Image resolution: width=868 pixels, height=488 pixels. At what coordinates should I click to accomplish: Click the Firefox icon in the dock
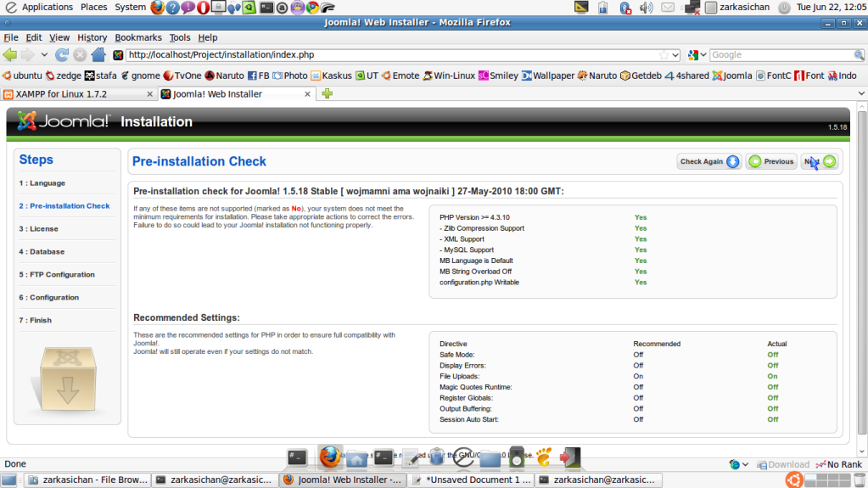point(330,457)
